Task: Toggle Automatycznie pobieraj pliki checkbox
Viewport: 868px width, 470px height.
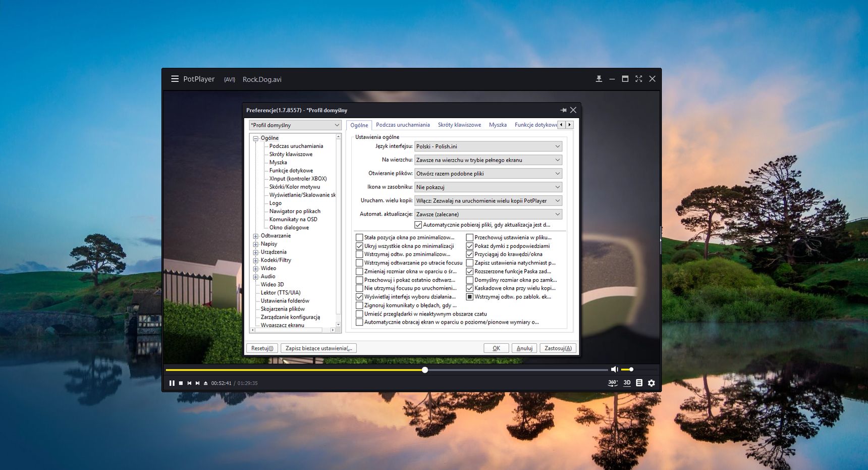Action: pyautogui.click(x=418, y=225)
